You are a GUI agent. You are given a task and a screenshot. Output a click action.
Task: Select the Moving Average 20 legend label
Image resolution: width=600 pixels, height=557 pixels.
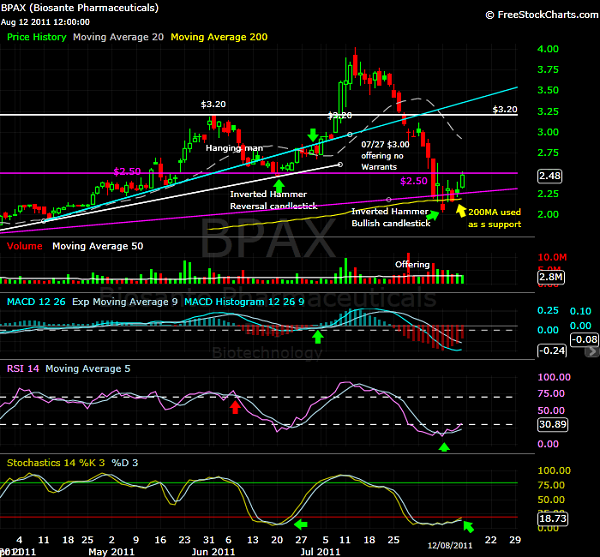118,37
